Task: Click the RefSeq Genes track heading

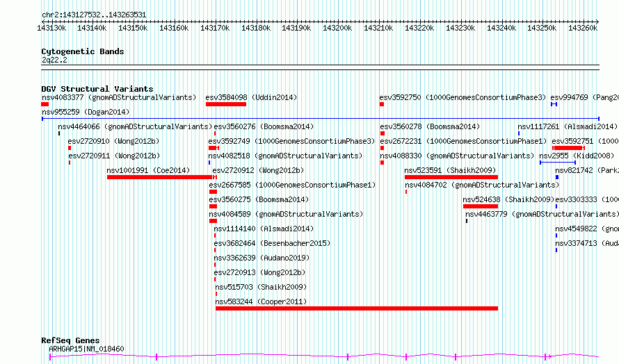Action: coord(70,340)
